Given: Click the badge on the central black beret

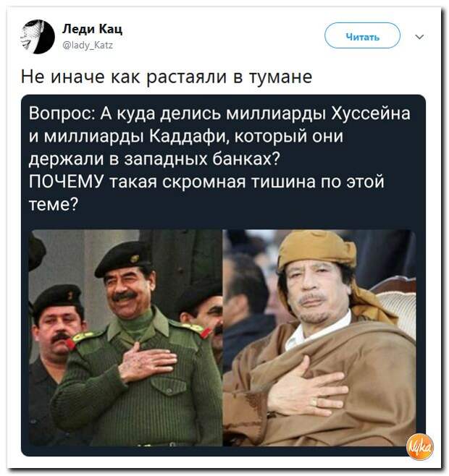Looking at the screenshot, I should point(135,259).
